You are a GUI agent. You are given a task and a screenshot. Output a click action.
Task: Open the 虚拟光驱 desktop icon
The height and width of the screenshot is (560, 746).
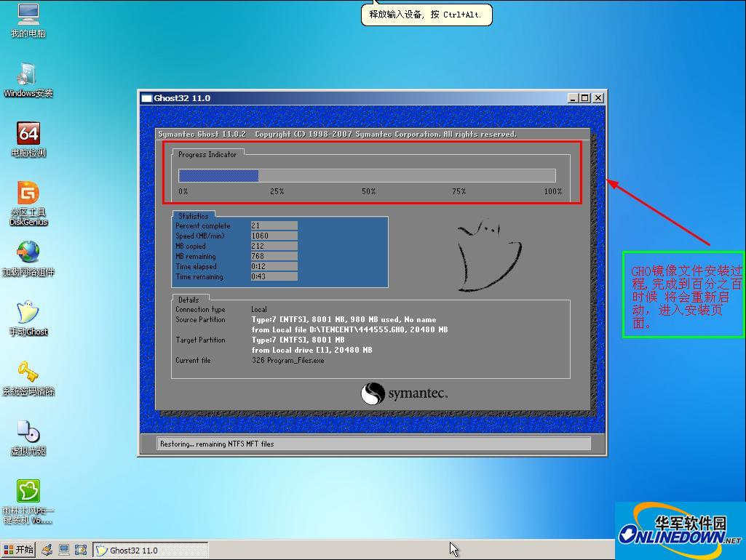pyautogui.click(x=28, y=438)
